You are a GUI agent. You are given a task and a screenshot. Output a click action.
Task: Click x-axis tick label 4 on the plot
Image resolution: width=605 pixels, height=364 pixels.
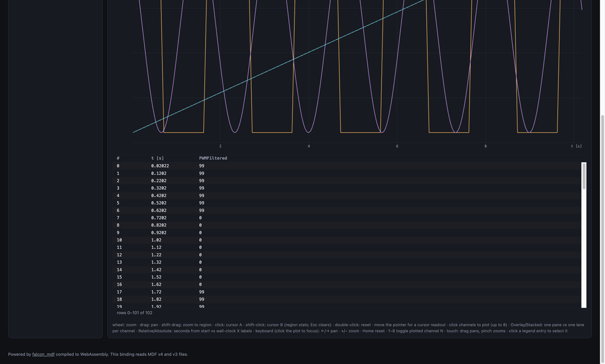tap(309, 146)
